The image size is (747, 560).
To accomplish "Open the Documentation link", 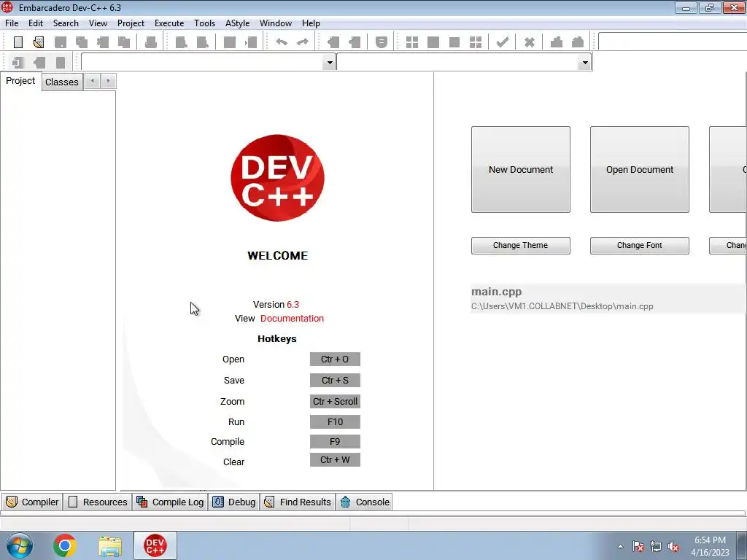I will 292,319.
